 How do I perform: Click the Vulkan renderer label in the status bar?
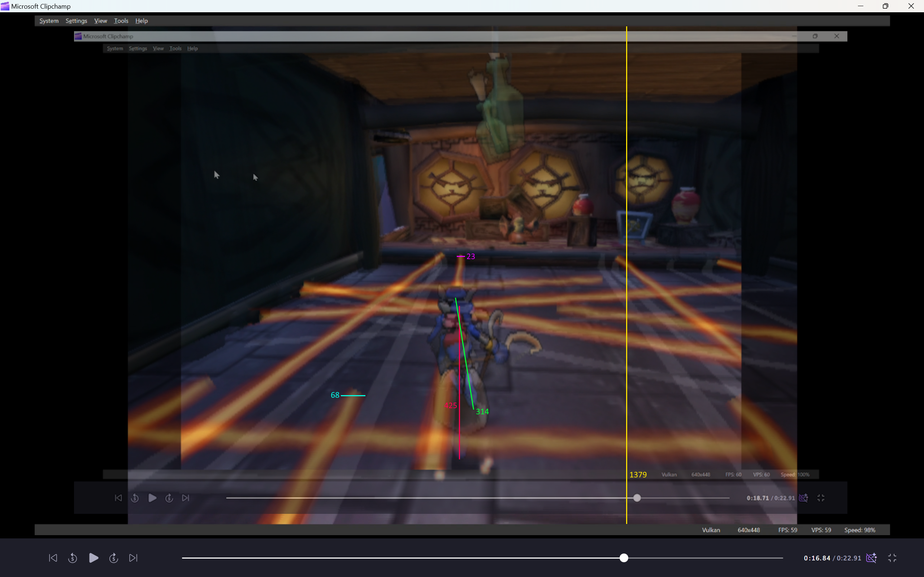pyautogui.click(x=711, y=530)
